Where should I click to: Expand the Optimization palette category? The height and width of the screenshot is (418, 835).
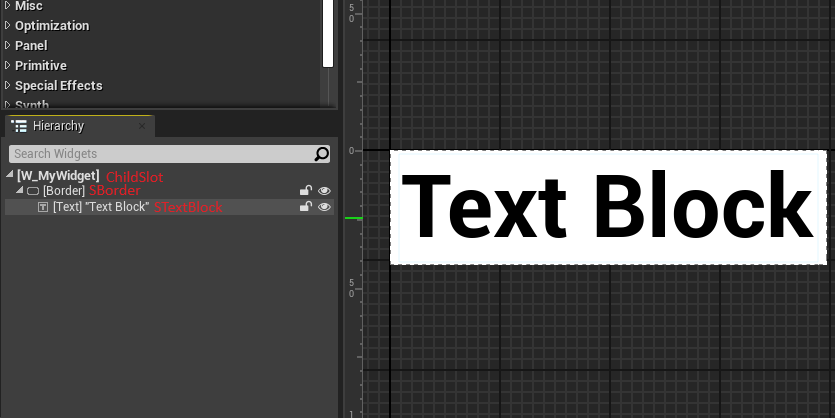pyautogui.click(x=8, y=26)
